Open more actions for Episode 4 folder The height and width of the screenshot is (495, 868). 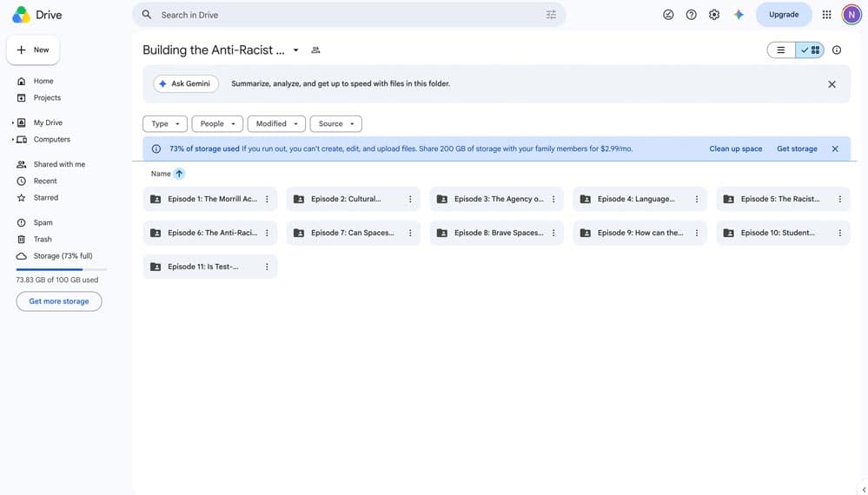pos(696,199)
